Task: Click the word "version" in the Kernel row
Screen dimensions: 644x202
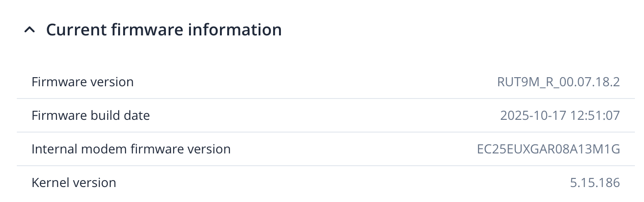Action: tap(96, 182)
